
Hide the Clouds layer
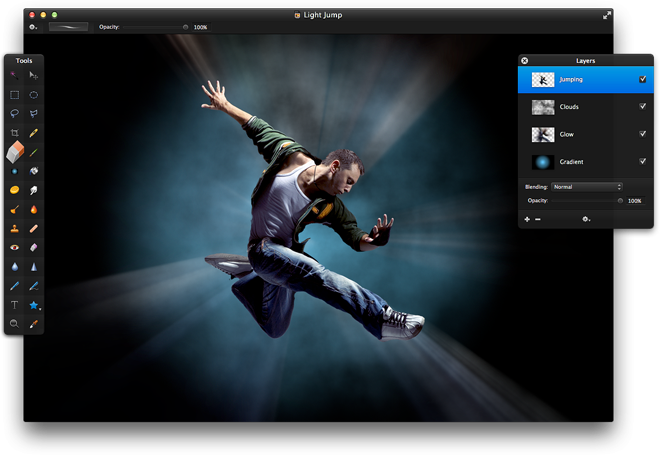(642, 106)
